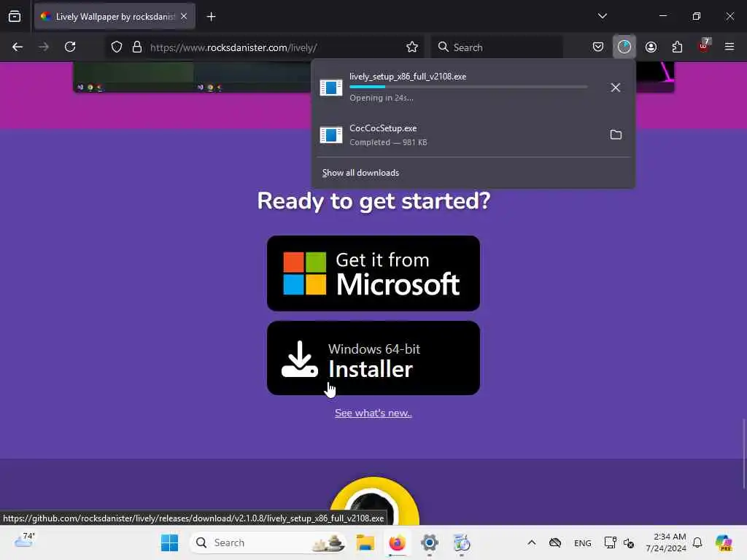Open the Settings gear on the taskbar
Screen dimensions: 747x560
pyautogui.click(x=429, y=542)
